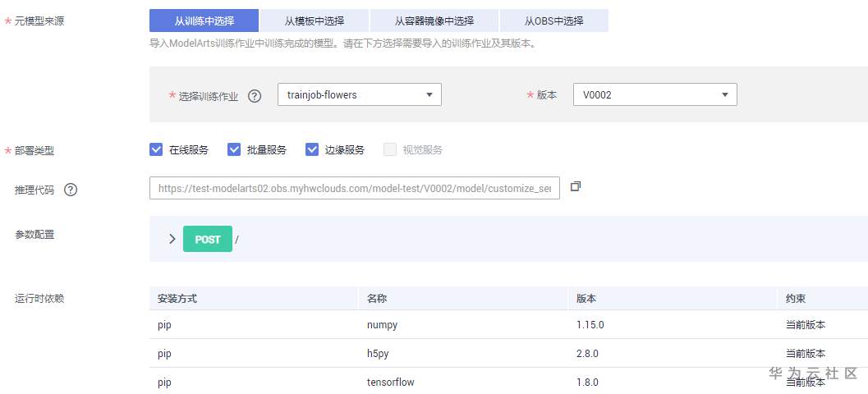868x394 pixels.
Task: Click pip install method in tensorflow row
Action: point(164,383)
